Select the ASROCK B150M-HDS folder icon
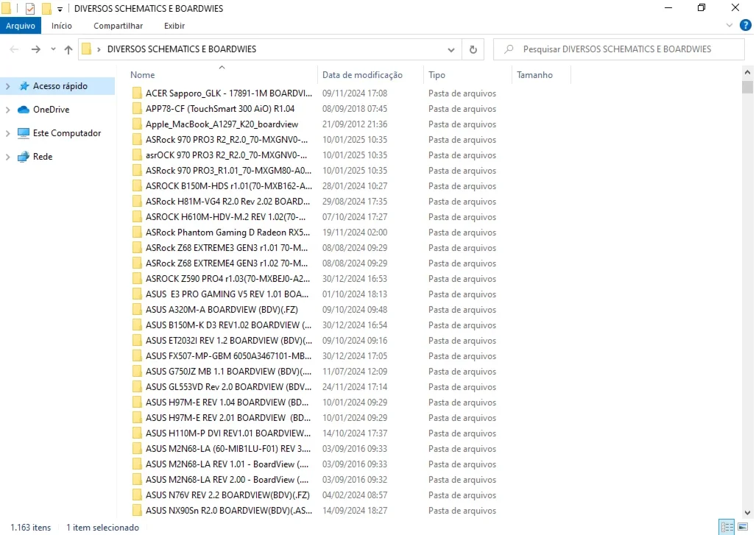The height and width of the screenshot is (535, 756). tap(137, 185)
